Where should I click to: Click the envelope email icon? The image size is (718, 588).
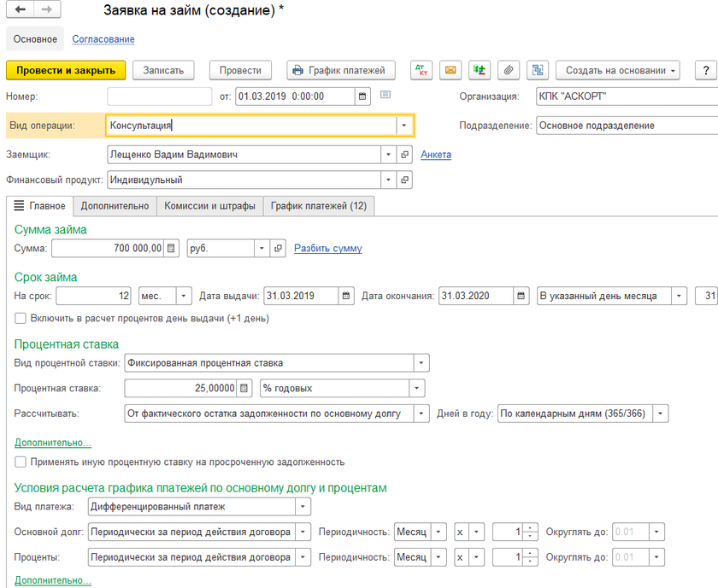pyautogui.click(x=450, y=70)
